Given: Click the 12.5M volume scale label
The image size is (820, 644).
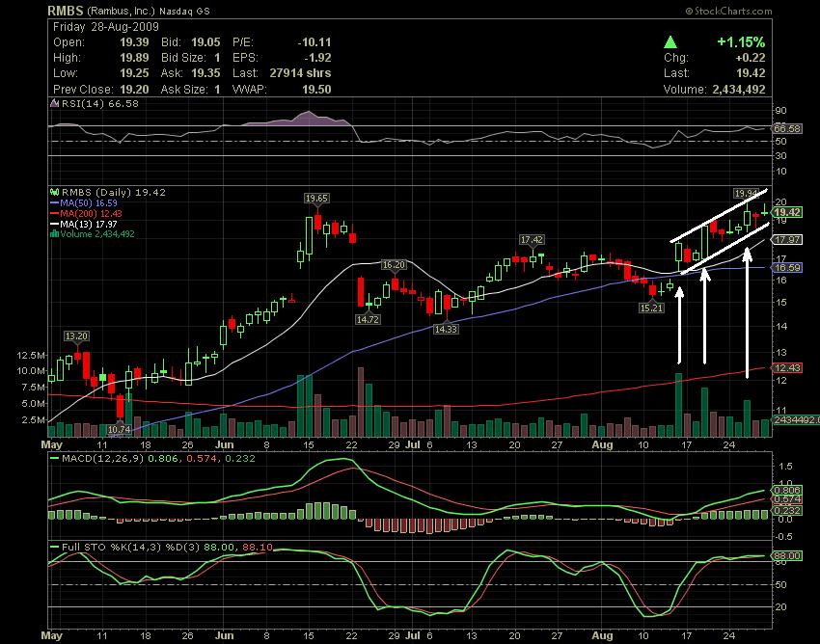Looking at the screenshot, I should (31, 356).
